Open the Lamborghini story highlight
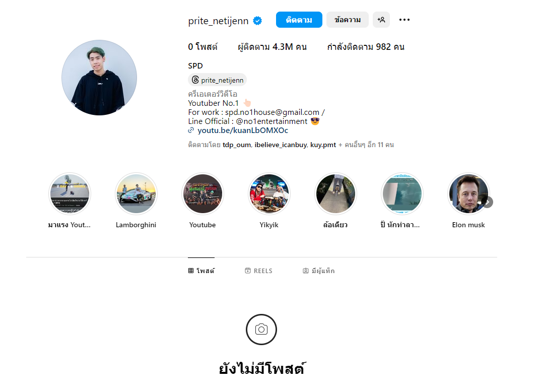The width and height of the screenshot is (541, 392). click(x=136, y=194)
